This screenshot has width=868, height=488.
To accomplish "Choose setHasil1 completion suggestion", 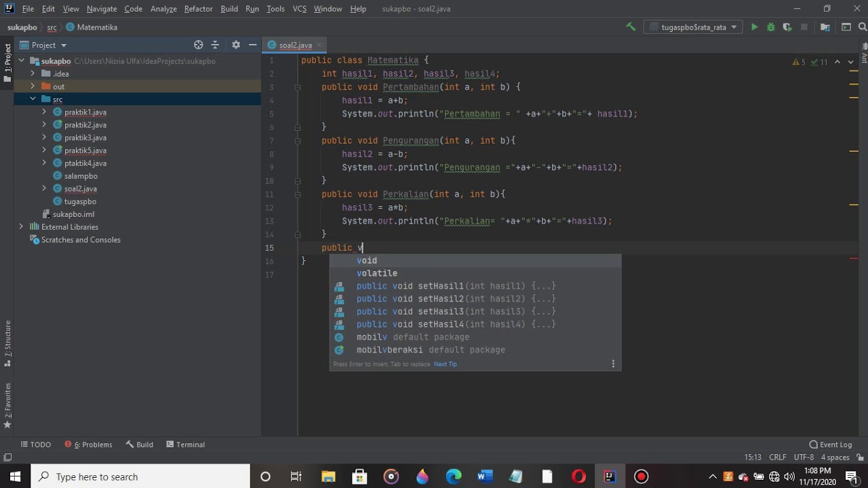I will coord(475,286).
